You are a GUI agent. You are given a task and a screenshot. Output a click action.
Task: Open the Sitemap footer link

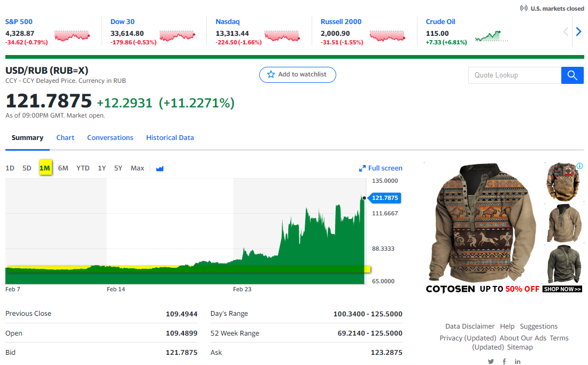point(520,347)
